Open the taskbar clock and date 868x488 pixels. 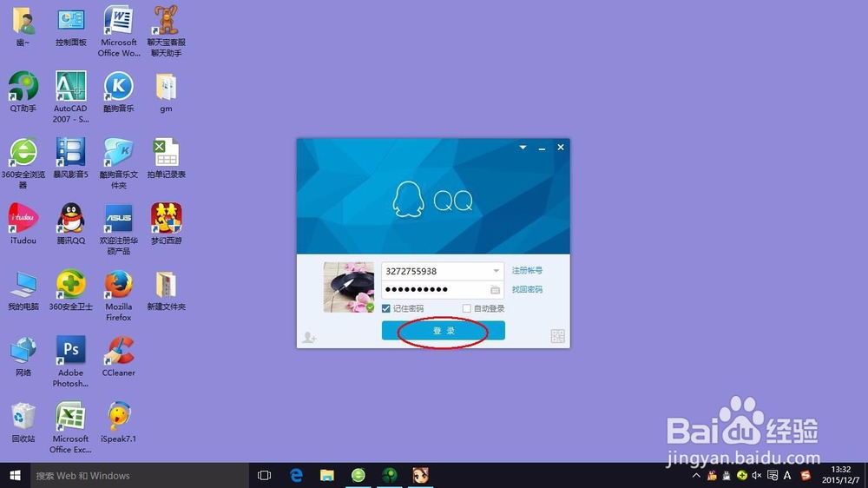click(840, 475)
